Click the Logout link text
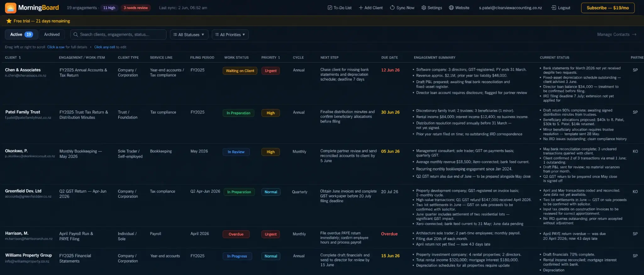The height and width of the screenshot is (275, 644). [x=564, y=8]
